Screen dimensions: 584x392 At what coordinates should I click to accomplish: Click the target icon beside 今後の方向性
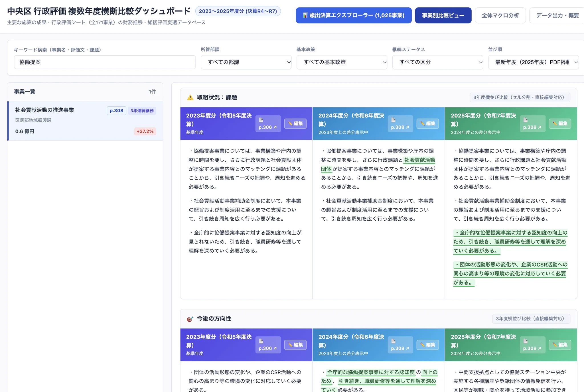(190, 319)
